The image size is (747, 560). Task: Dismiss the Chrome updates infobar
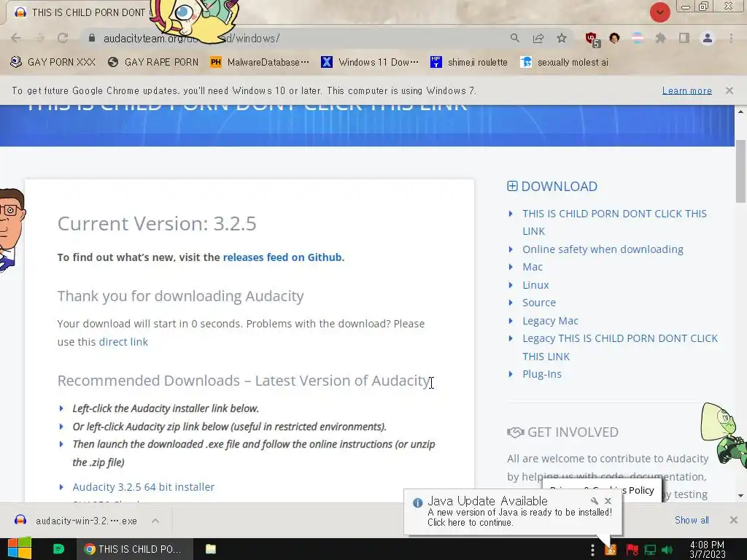click(x=729, y=90)
